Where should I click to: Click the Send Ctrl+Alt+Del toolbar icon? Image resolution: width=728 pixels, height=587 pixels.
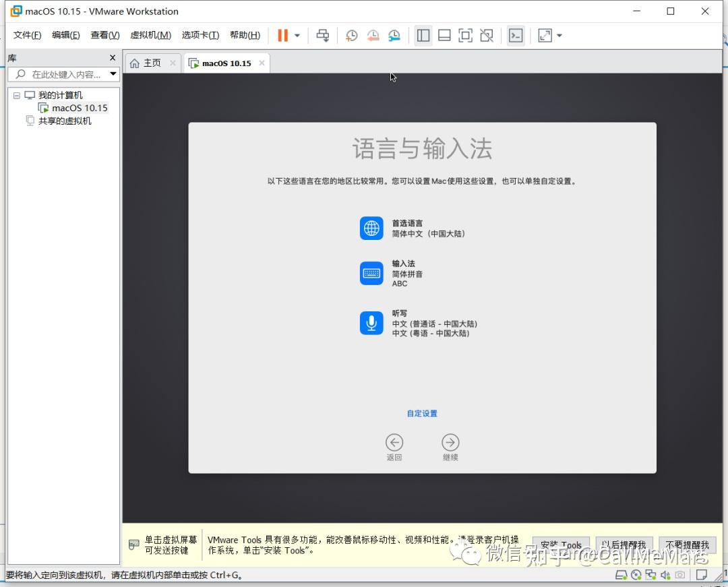tap(323, 35)
